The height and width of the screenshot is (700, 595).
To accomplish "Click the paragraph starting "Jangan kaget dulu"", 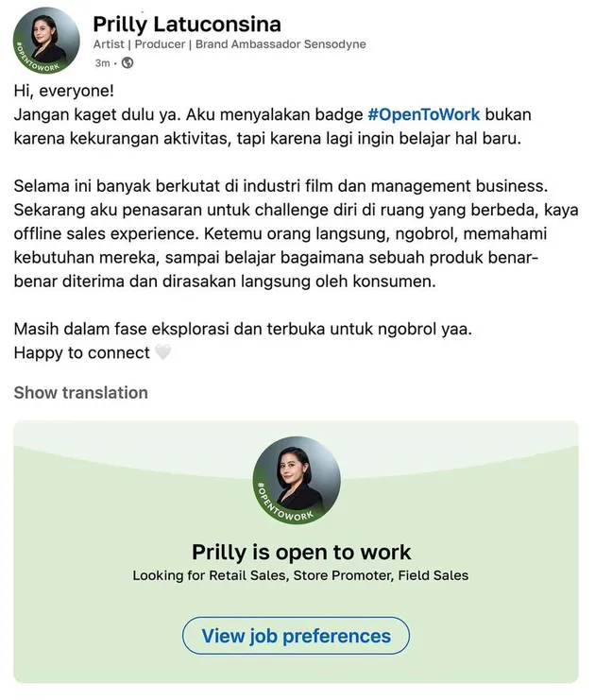I will [264, 128].
